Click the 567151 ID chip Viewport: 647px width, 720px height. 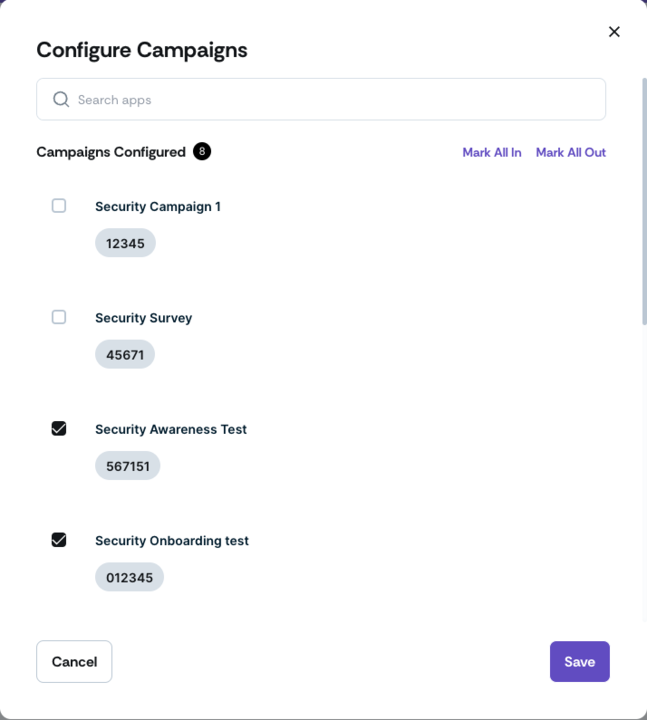128,466
